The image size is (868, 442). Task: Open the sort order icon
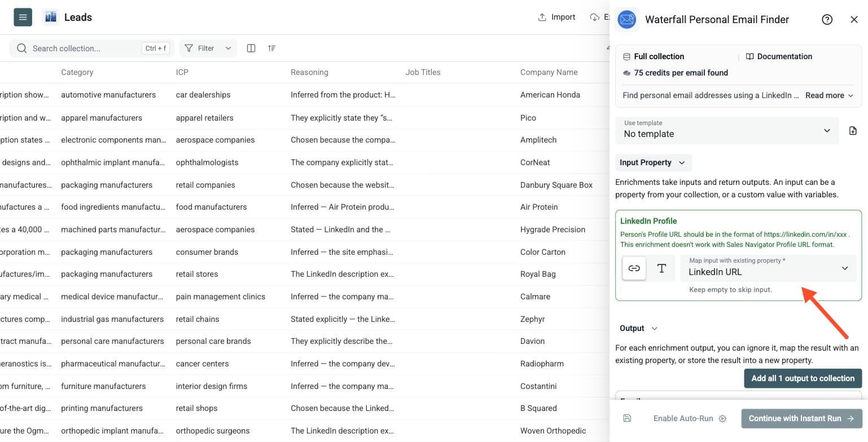(272, 48)
